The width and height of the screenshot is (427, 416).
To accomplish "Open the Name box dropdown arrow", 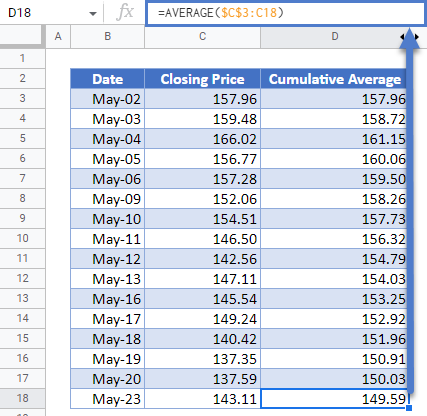I will (93, 14).
